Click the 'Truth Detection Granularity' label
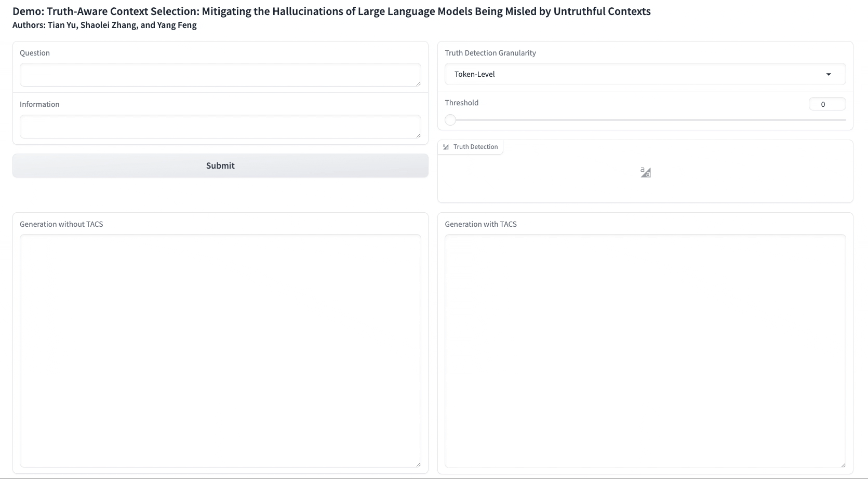 click(490, 53)
